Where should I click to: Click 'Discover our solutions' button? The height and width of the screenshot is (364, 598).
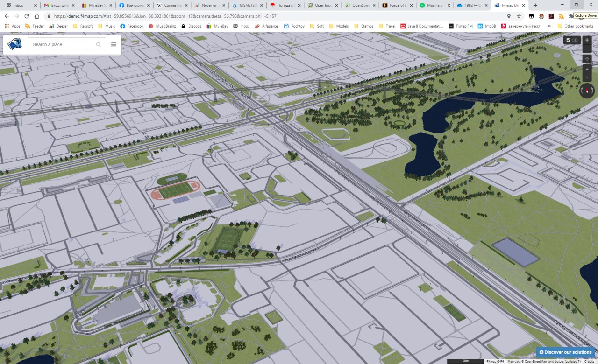coord(566,352)
